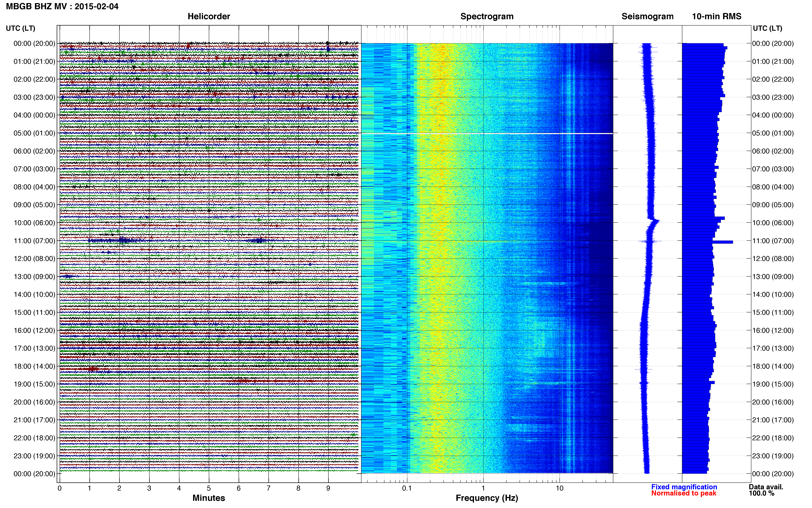Click the left time label '05:00 (01:00)'

(34, 133)
